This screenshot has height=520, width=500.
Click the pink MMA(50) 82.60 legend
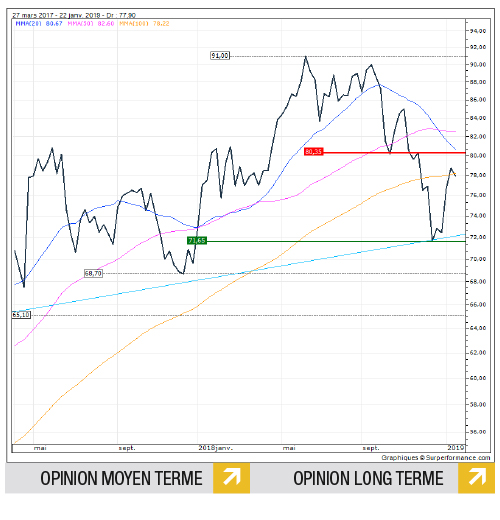(91, 24)
